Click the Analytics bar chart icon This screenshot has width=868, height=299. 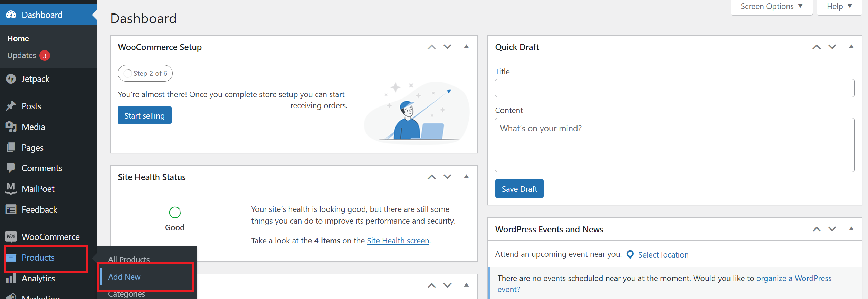tap(11, 278)
